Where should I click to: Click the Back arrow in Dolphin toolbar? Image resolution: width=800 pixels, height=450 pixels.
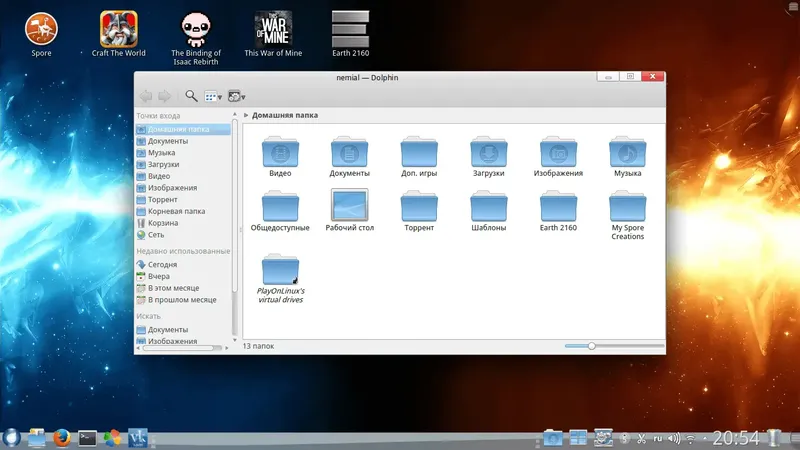point(146,96)
